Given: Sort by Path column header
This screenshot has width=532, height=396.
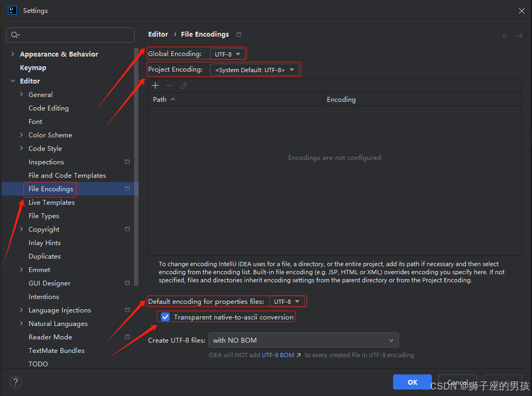Looking at the screenshot, I should click(235, 99).
